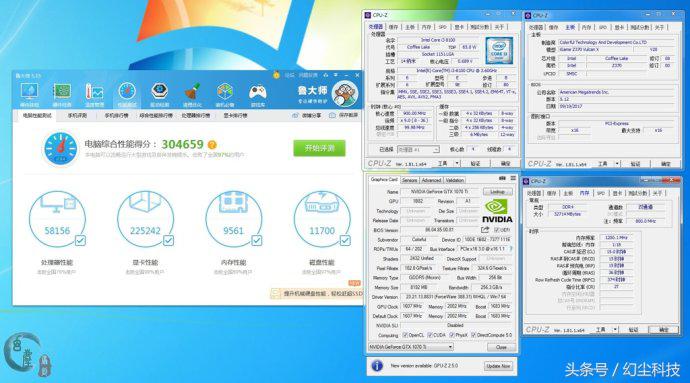Screen dimensions: 690x383
Task: Click the Ludashi cartoon mascot avatar
Action: tap(345, 94)
